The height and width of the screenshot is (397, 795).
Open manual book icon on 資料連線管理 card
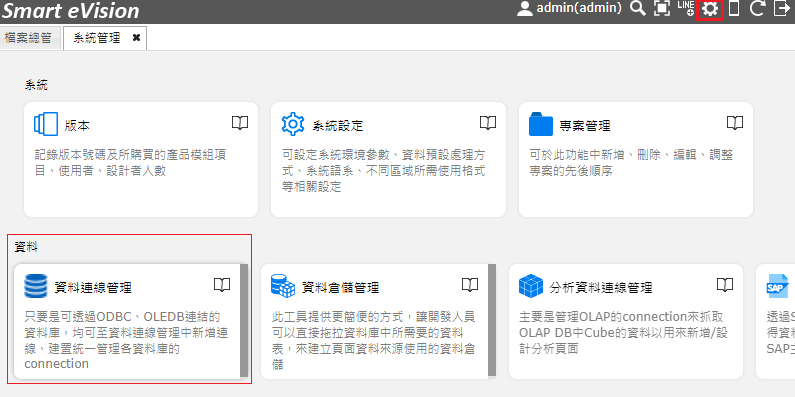(x=222, y=285)
